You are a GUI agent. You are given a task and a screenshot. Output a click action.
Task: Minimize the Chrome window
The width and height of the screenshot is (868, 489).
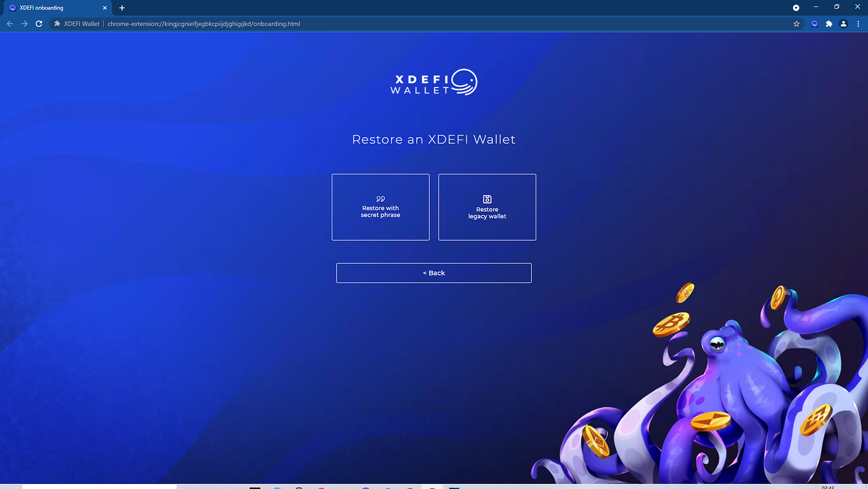tap(816, 7)
